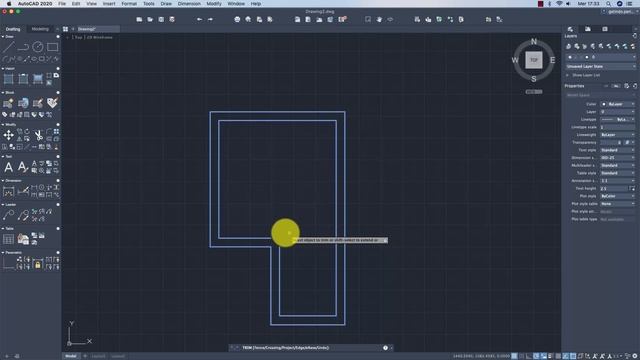Screen dimensions: 640x360
Task: Click the TOP face of ViewCube
Action: [533, 60]
